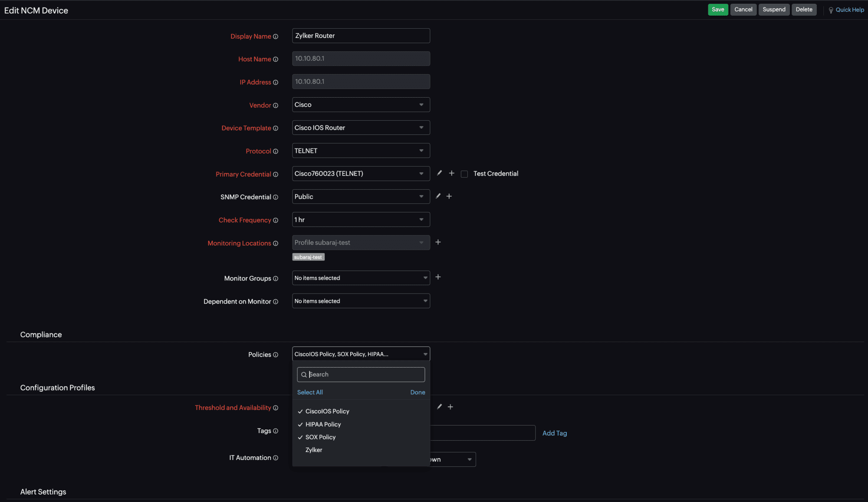The image size is (868, 502).
Task: Open Check Frequency dropdown
Action: click(361, 220)
